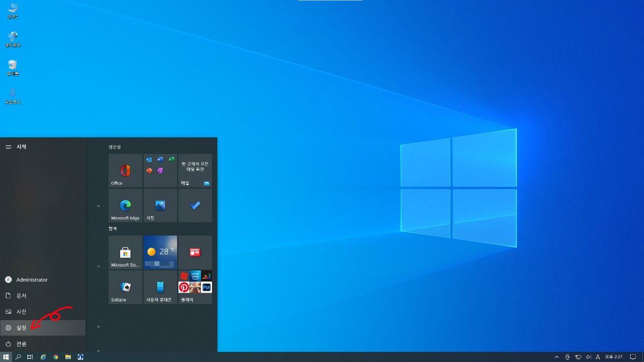Open the Office tile

(x=125, y=171)
